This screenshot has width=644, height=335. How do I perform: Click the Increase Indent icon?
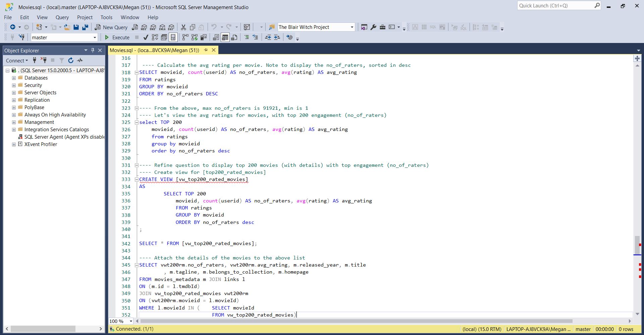(277, 37)
